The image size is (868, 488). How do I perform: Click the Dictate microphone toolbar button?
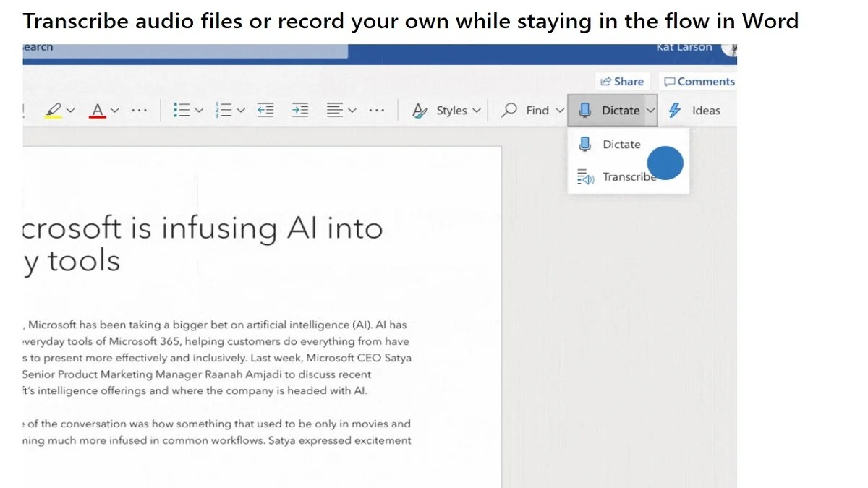(x=609, y=111)
